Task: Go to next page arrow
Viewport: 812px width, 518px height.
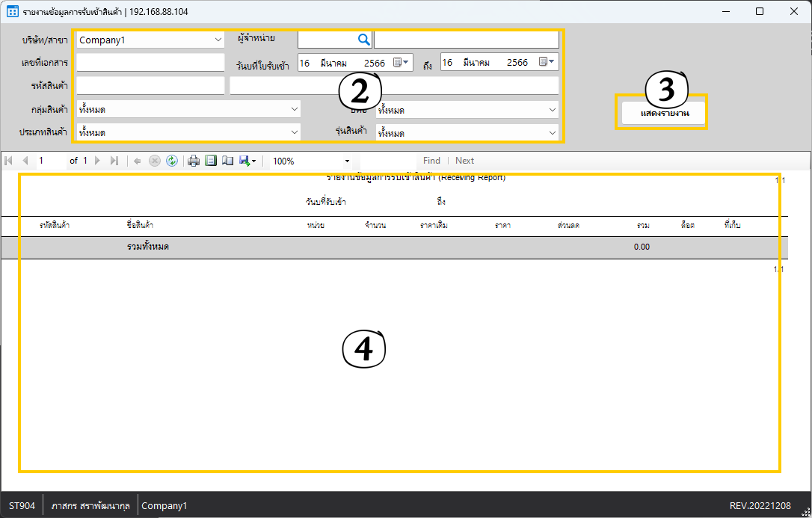Action: click(x=97, y=161)
